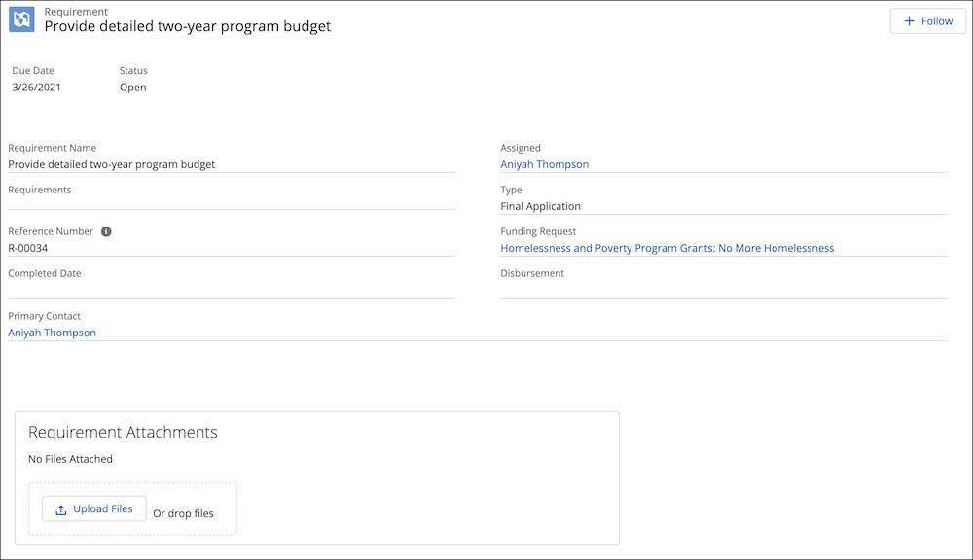Click the Primary Contact label
The height and width of the screenshot is (560, 973).
[x=44, y=316]
